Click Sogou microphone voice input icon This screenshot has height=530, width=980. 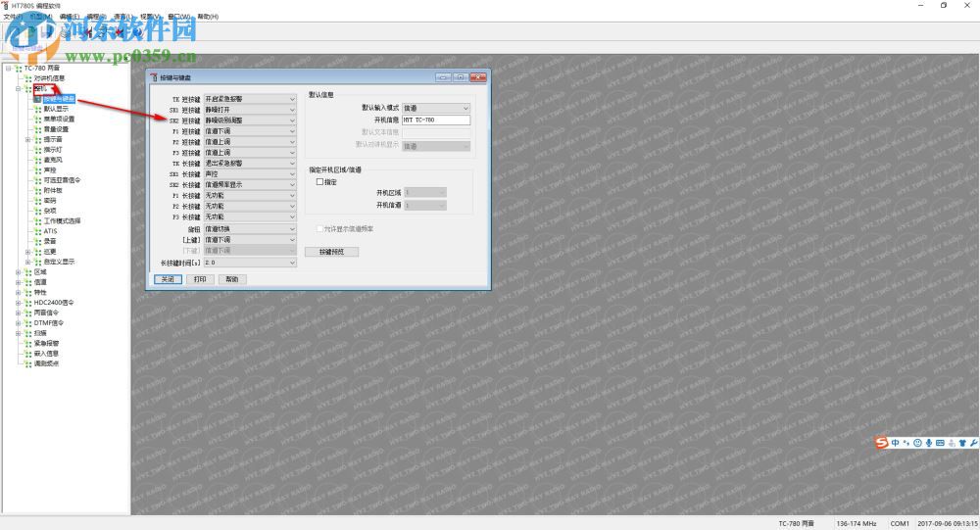click(929, 443)
